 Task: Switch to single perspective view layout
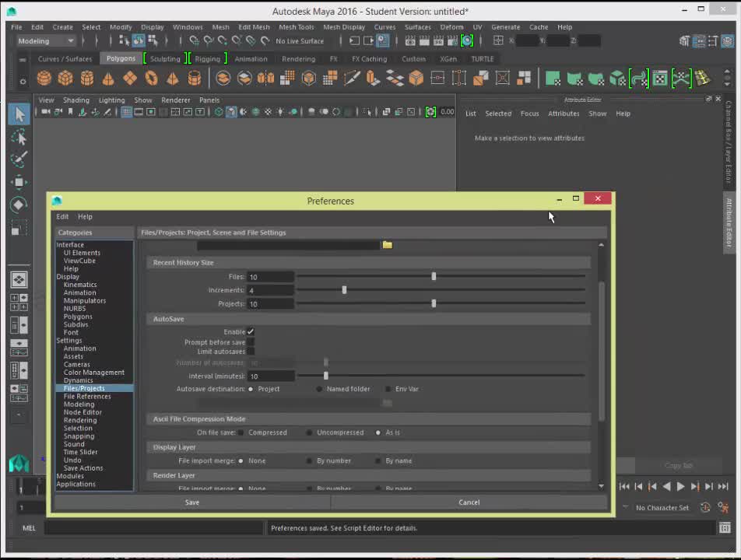[x=19, y=279]
